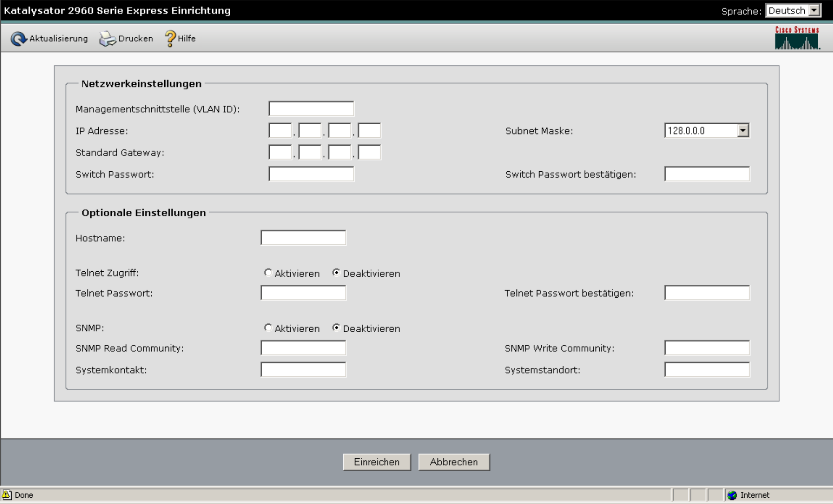The image size is (833, 504).
Task: Focus the Telnet Passwort bestätigen field
Action: [707, 293]
